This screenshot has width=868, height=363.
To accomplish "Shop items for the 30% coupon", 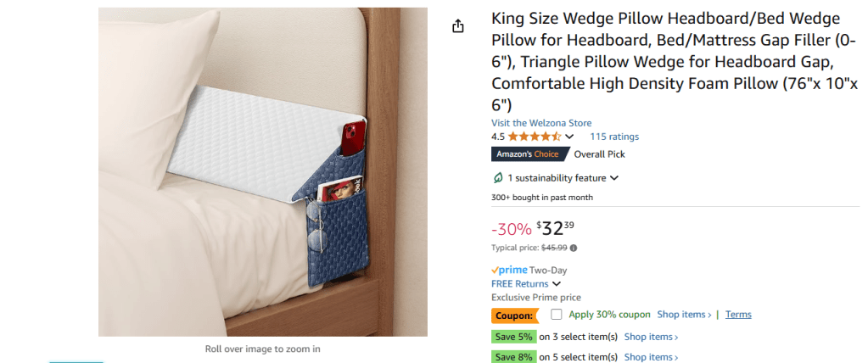I will point(684,315).
